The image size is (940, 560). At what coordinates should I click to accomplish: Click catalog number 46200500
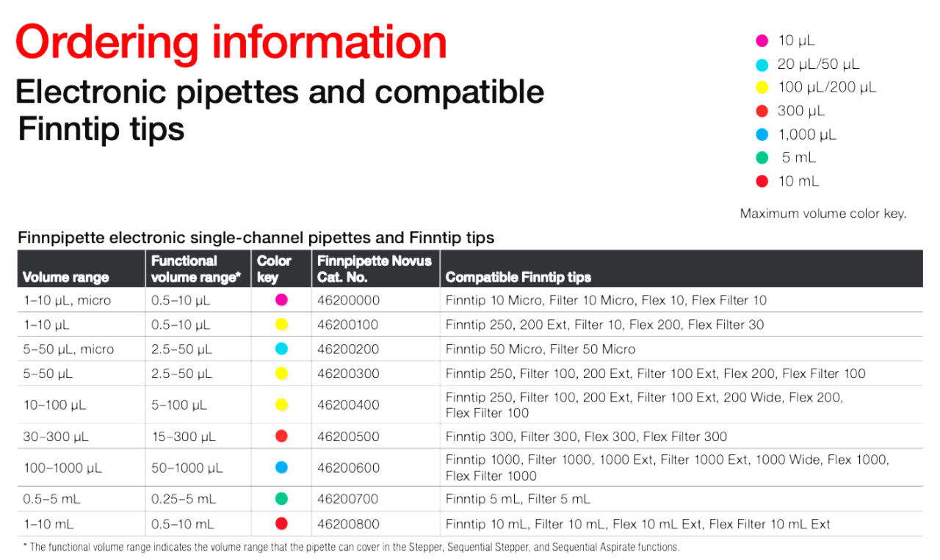click(349, 437)
